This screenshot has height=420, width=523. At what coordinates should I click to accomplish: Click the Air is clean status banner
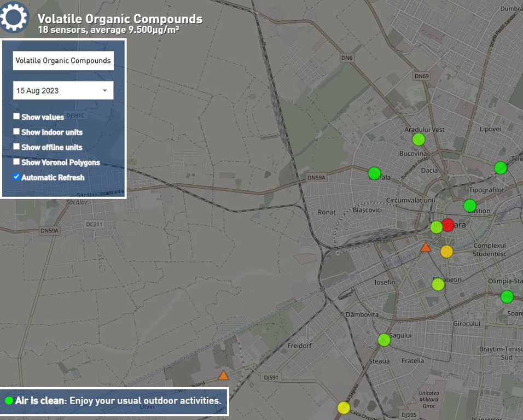114,401
